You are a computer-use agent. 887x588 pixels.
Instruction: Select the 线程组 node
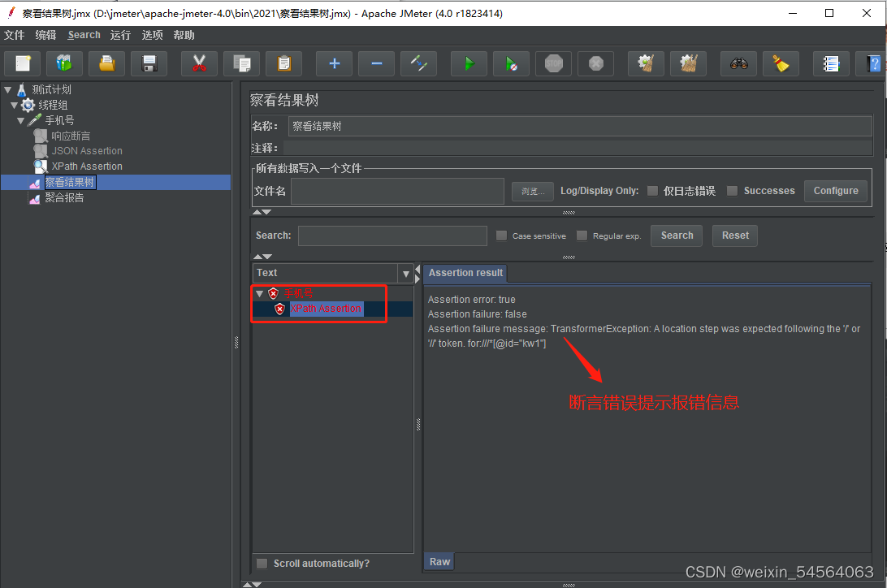coord(53,105)
